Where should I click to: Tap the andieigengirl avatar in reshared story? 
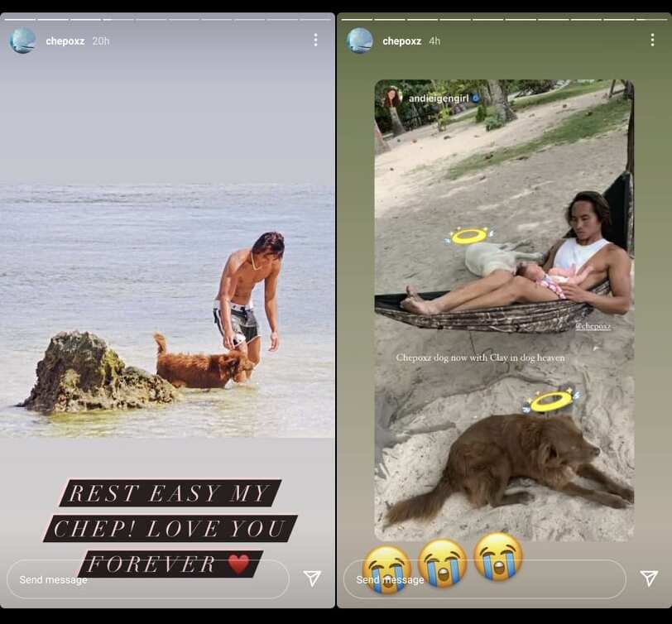pos(391,98)
